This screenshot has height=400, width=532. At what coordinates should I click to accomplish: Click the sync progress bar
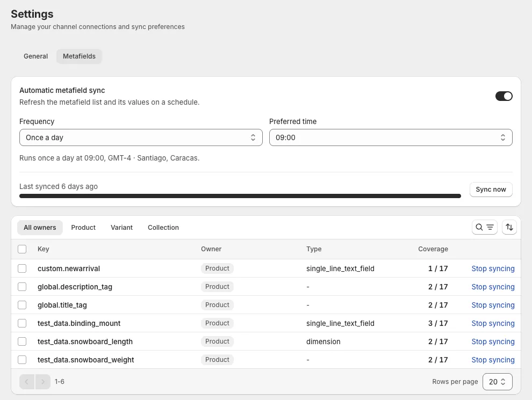point(240,196)
